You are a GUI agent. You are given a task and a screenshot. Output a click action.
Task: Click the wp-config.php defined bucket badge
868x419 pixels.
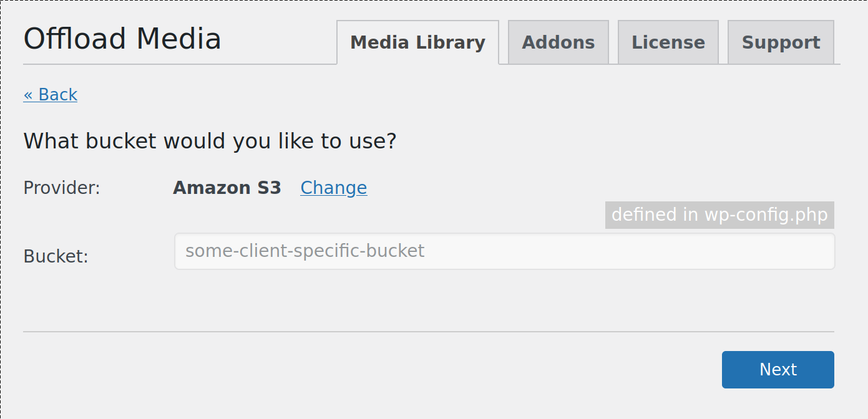[719, 214]
